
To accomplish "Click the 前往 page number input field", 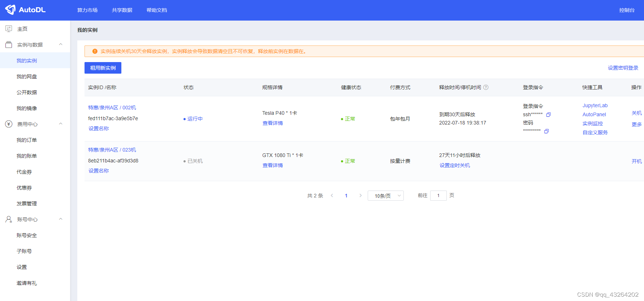I will pos(438,196).
